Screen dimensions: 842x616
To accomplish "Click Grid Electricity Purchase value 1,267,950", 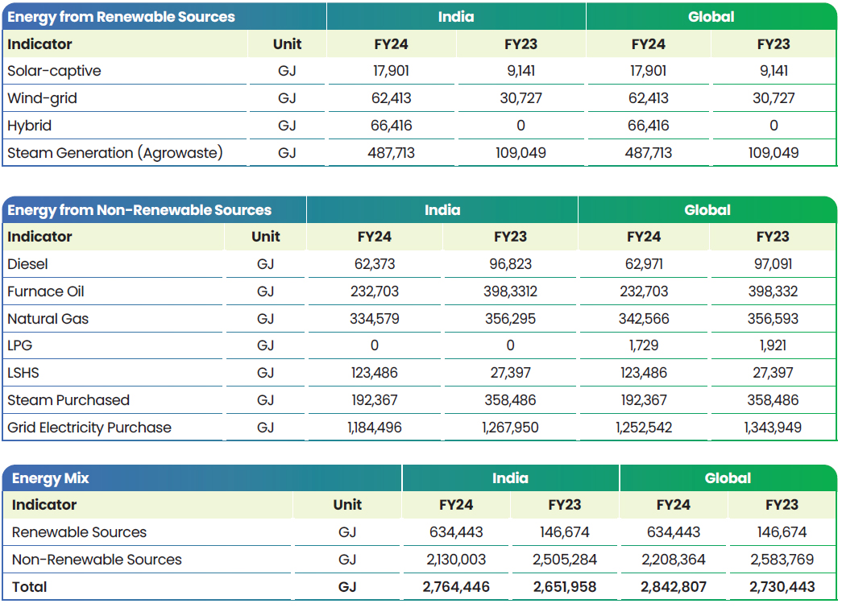I will click(510, 427).
